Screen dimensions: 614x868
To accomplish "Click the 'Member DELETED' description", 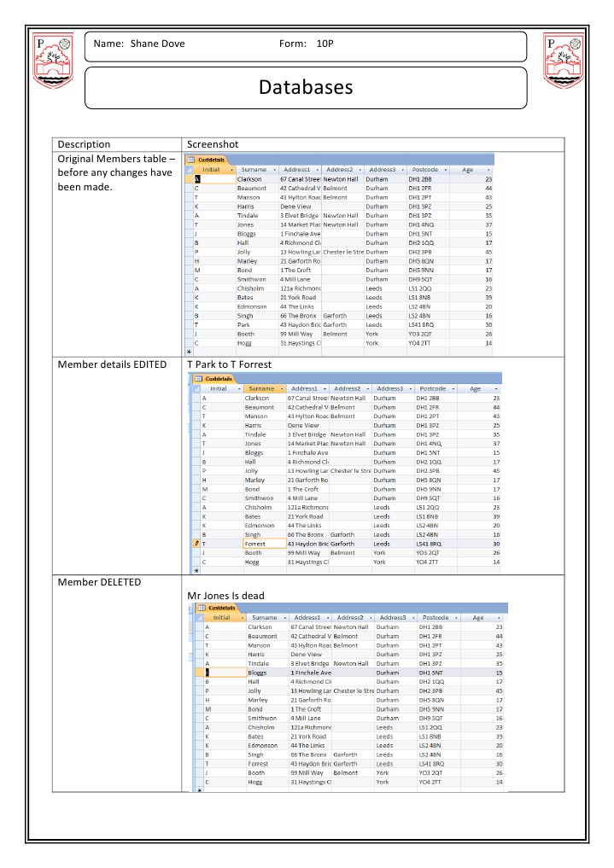I will (99, 582).
